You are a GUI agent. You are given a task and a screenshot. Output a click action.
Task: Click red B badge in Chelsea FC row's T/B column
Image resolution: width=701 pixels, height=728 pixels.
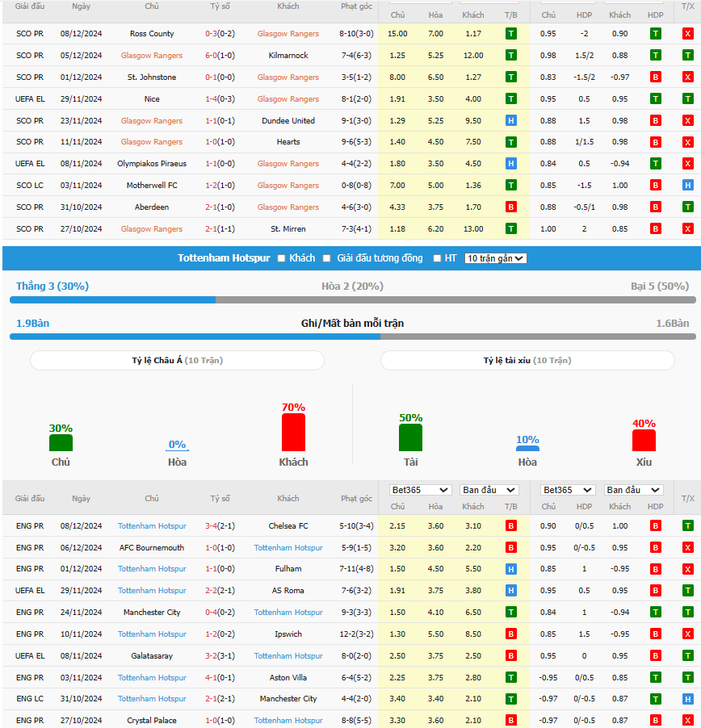click(510, 526)
